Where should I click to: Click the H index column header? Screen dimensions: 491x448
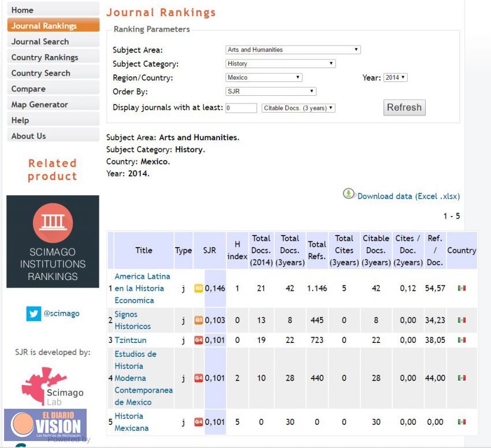pos(237,250)
